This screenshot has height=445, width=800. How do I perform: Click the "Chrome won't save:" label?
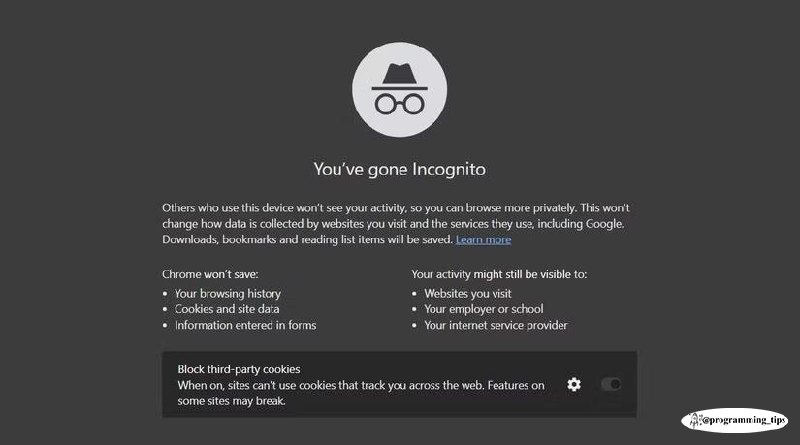(210, 274)
